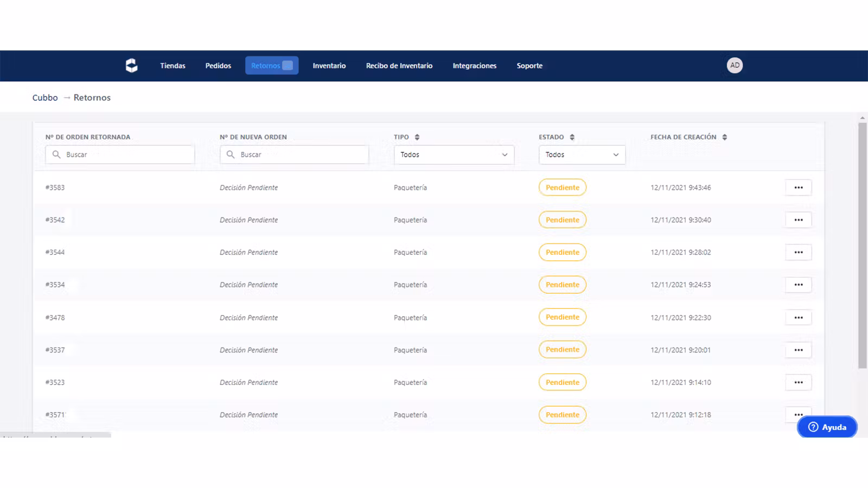Open the AD user avatar menu
This screenshot has width=868, height=488.
click(x=735, y=65)
